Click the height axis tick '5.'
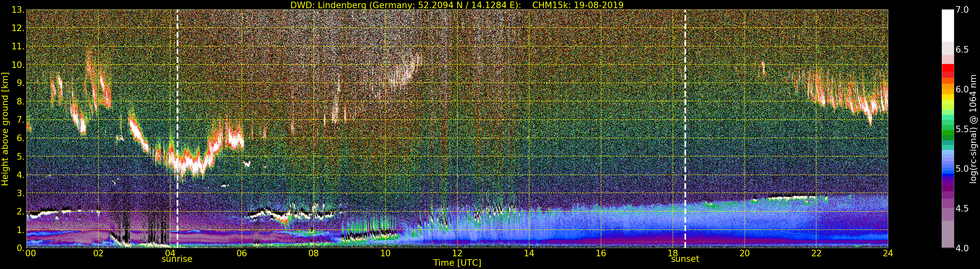 pyautogui.click(x=21, y=156)
